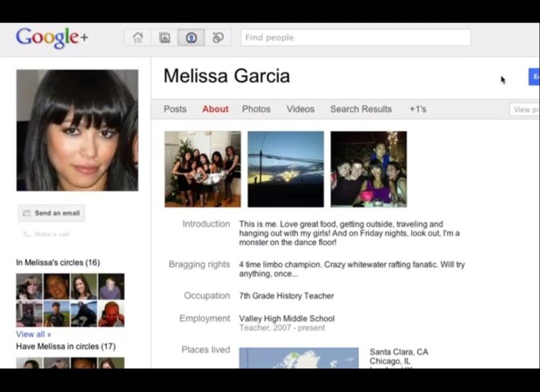
Task: Focus the Find people search box
Action: [356, 37]
